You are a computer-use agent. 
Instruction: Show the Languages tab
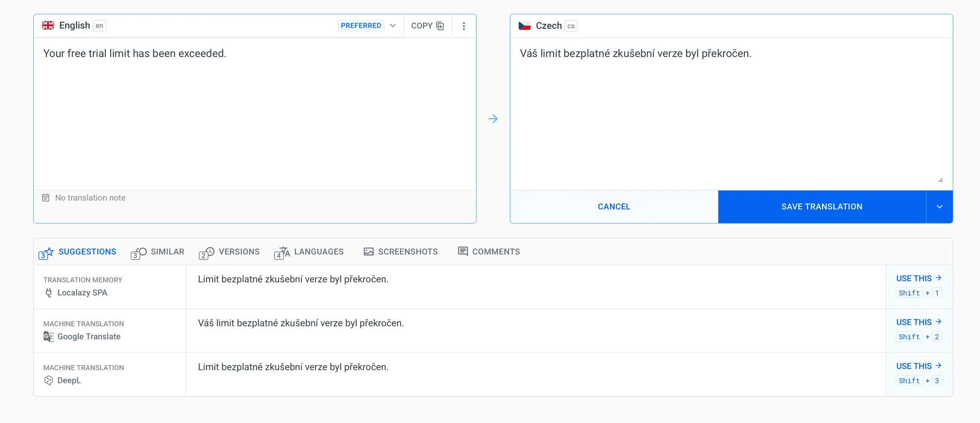pyautogui.click(x=309, y=252)
